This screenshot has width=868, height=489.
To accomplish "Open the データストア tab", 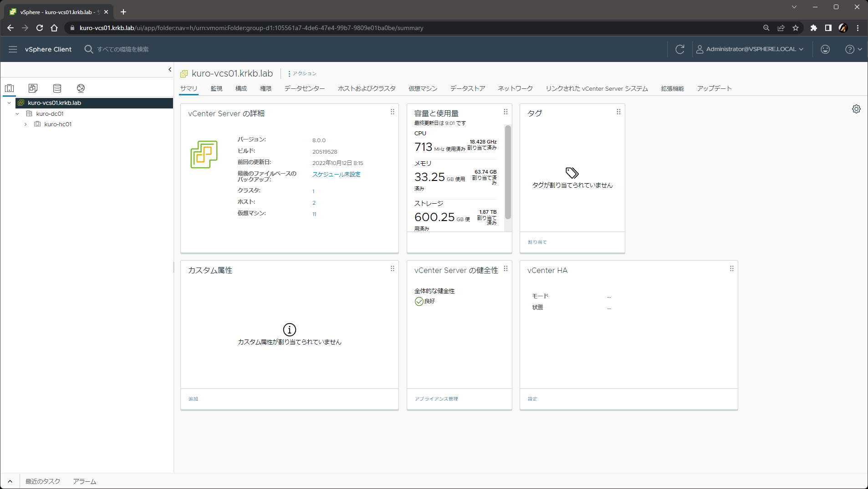I will coord(467,88).
